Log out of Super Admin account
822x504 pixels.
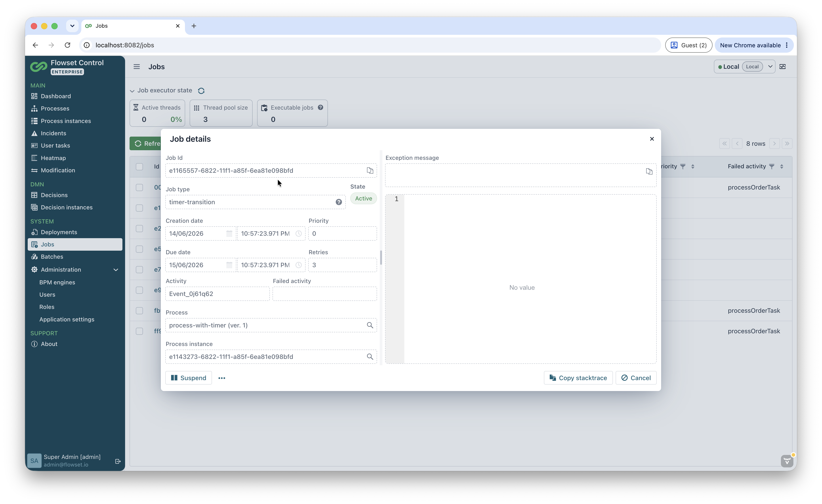(x=118, y=461)
